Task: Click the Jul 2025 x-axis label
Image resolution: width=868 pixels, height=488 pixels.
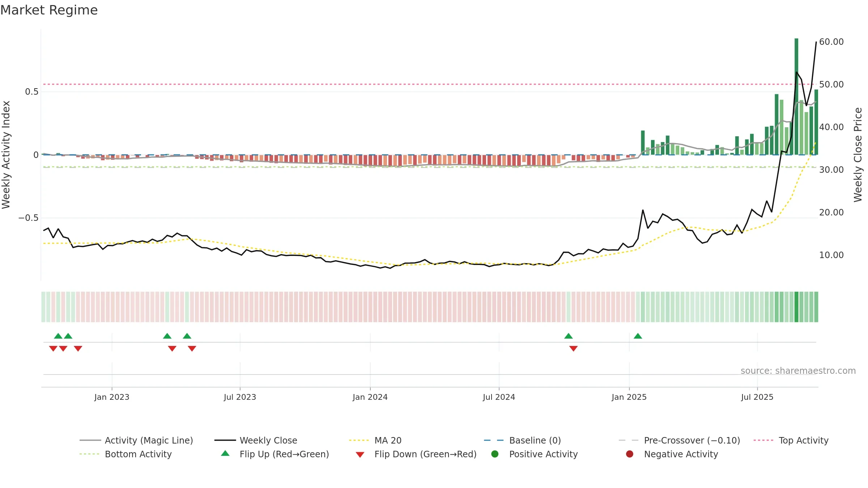Action: 757,397
